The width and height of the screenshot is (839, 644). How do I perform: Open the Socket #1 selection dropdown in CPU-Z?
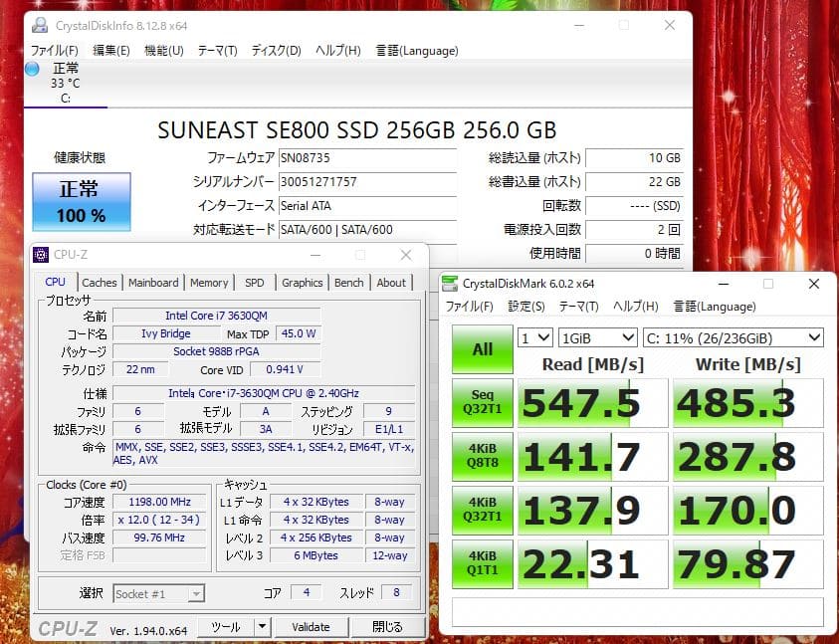tap(158, 593)
